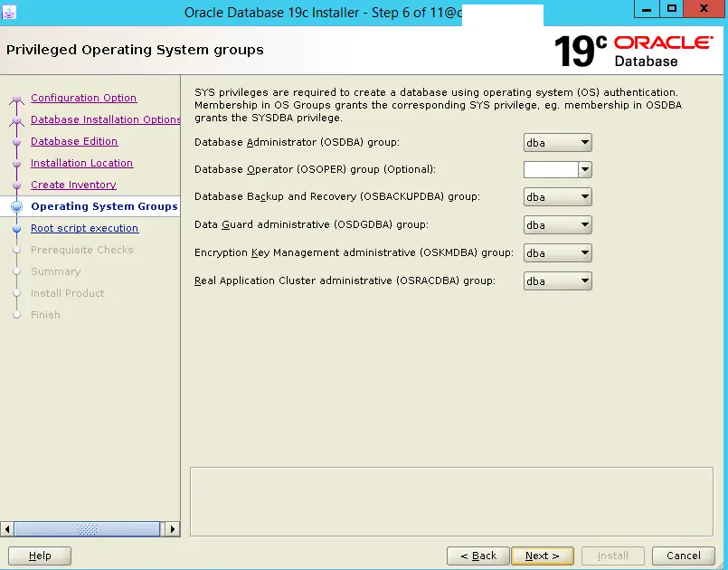Go to Installation Location step
The width and height of the screenshot is (728, 570).
click(x=81, y=163)
